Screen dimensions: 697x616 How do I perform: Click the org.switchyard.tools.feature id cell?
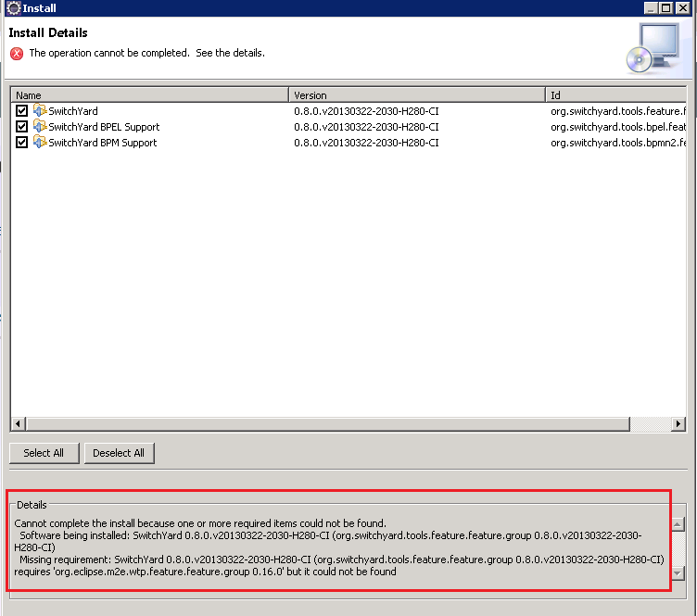tap(618, 111)
